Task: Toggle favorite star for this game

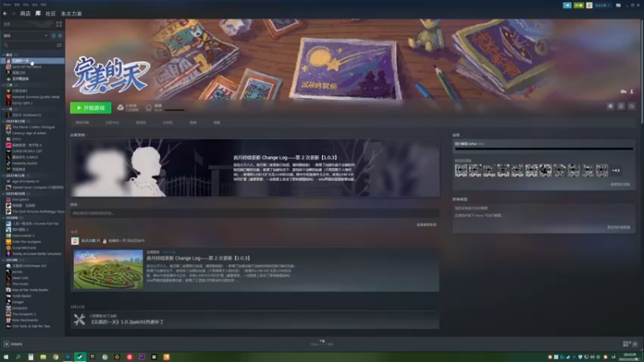Action: [x=632, y=106]
